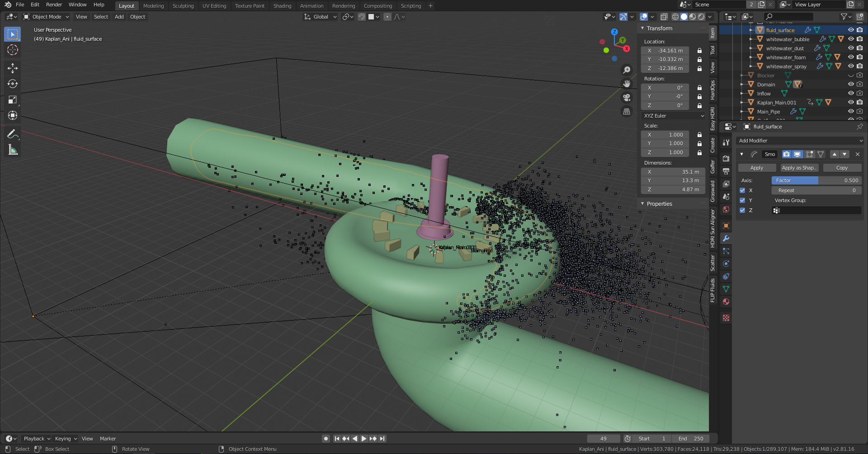The height and width of the screenshot is (454, 868).
Task: Hide whitewater_foam using its eye icon
Action: click(851, 57)
